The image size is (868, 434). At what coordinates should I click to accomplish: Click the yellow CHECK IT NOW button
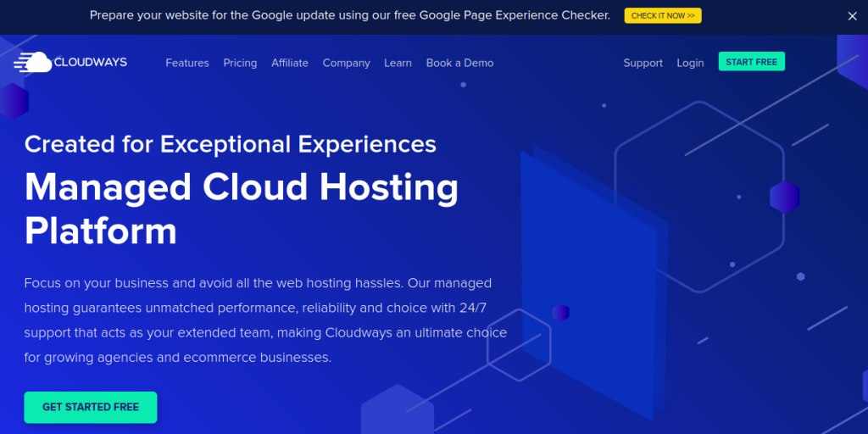tap(663, 15)
